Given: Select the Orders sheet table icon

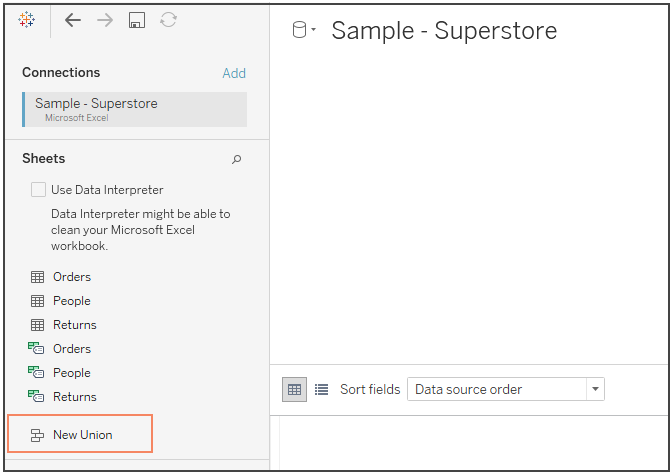Looking at the screenshot, I should pyautogui.click(x=37, y=277).
